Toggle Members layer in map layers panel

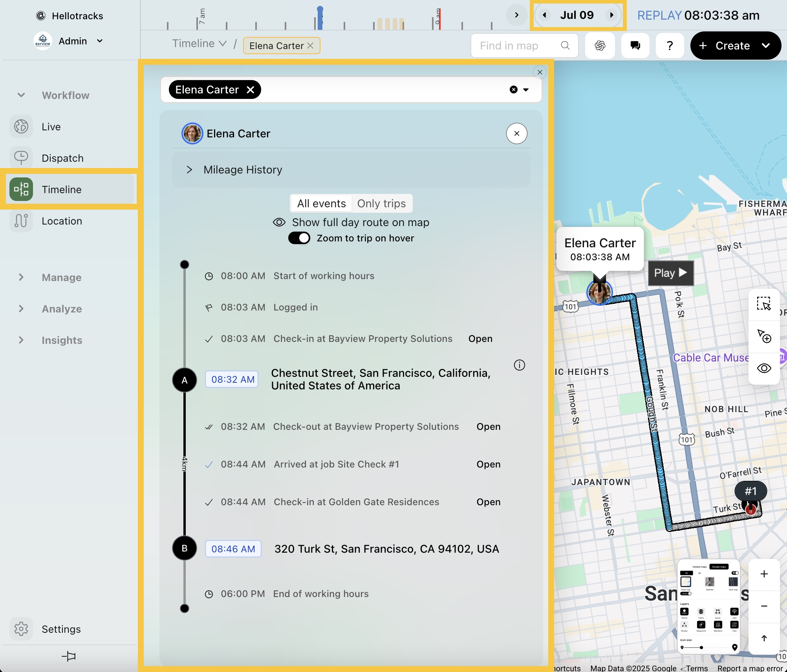click(718, 625)
